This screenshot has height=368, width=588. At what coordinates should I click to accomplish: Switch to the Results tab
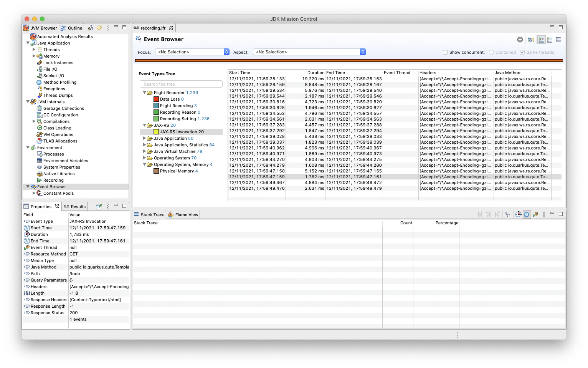click(x=75, y=207)
